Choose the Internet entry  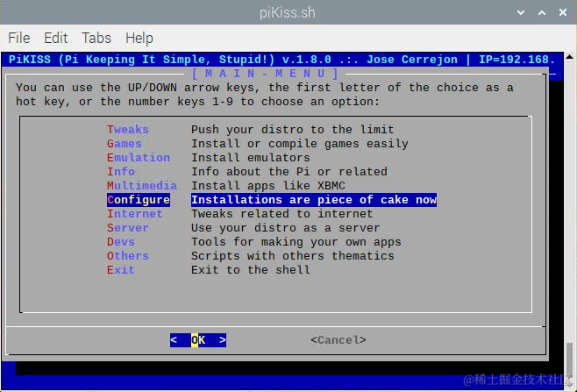click(135, 213)
